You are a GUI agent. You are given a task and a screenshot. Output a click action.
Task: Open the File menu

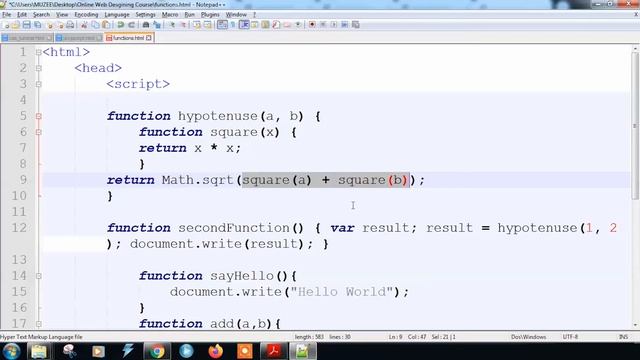[x=6, y=14]
